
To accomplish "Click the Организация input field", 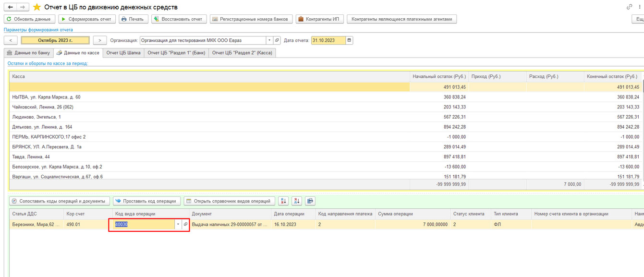I will tap(203, 40).
